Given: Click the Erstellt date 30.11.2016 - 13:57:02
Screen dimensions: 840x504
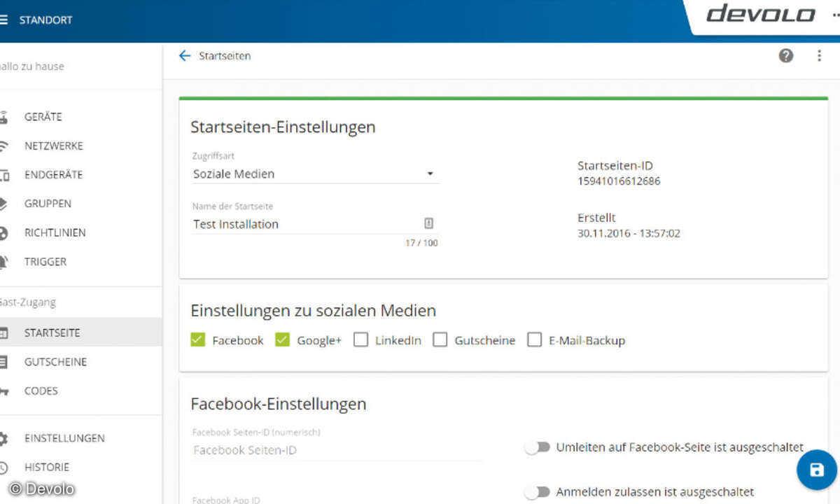Looking at the screenshot, I should (629, 233).
